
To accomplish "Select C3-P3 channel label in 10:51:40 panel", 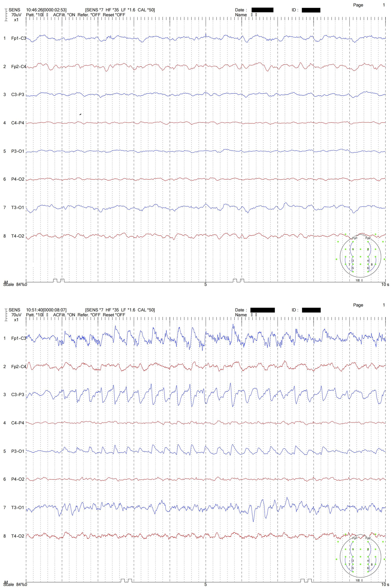I will pyautogui.click(x=18, y=394).
